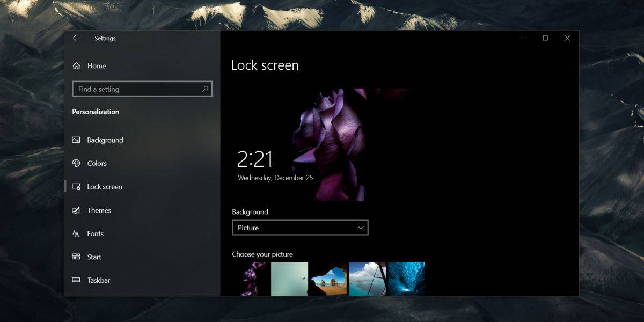Click the chevron on the Background selector
Screen dimensions: 644x322
click(361, 228)
